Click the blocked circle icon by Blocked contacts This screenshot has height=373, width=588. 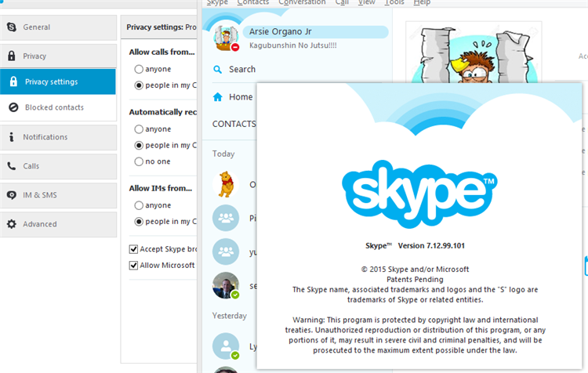click(13, 107)
